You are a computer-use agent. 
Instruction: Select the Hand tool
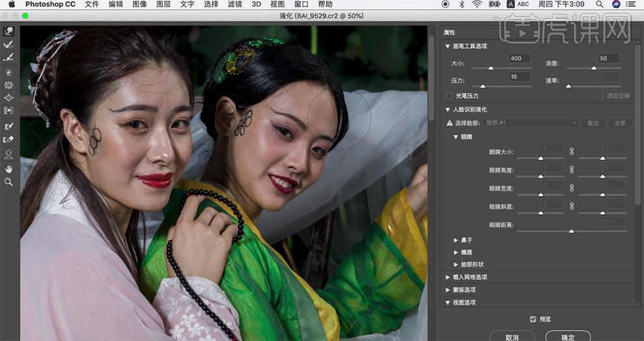coord(9,169)
